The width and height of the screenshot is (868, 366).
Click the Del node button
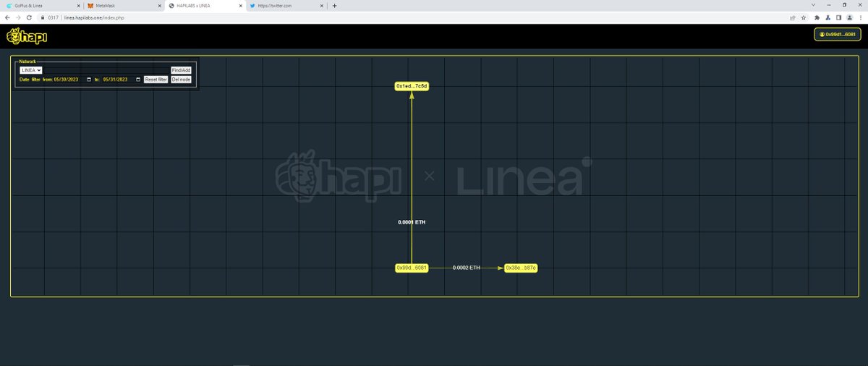point(181,80)
